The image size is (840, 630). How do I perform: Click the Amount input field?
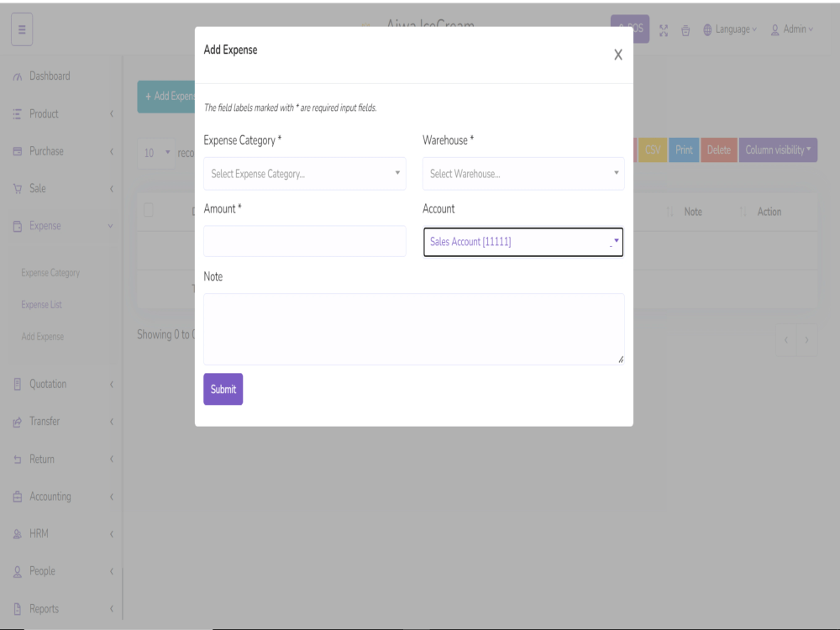[x=304, y=241]
